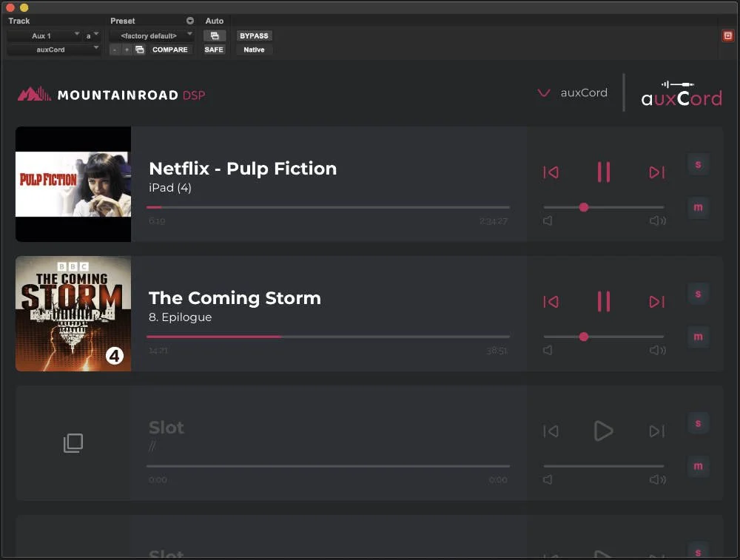Toggle COMPARE preset settings
740x560 pixels.
click(170, 50)
